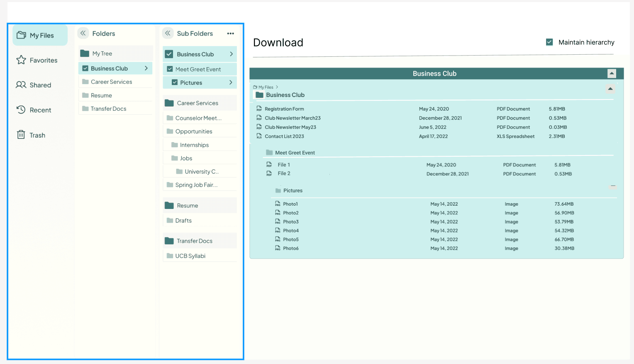The width and height of the screenshot is (634, 364).
Task: Expand Business Club chevron in Folders column
Action: 146,68
